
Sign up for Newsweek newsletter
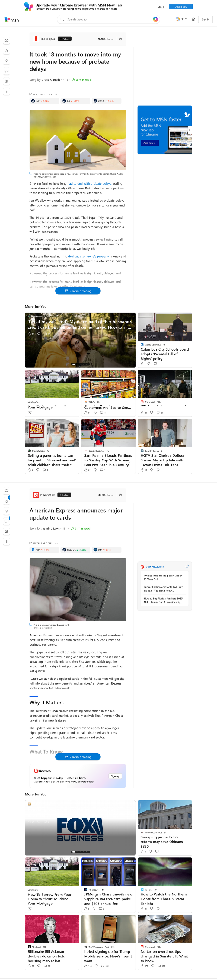[x=115, y=776]
